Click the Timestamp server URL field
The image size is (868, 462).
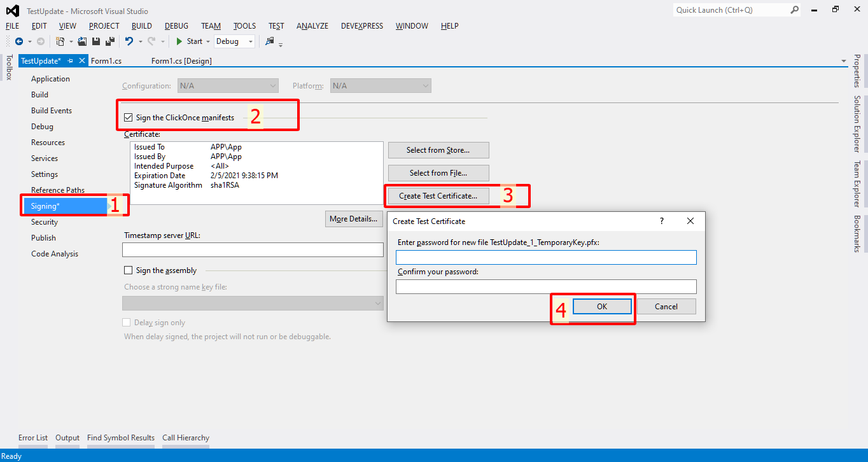click(253, 250)
